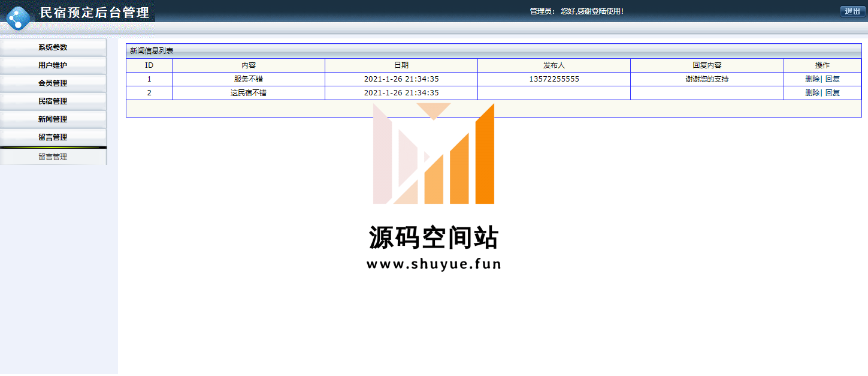Viewport: 868px width, 376px height.
Task: Click ID cell 2 in the table
Action: [x=149, y=93]
